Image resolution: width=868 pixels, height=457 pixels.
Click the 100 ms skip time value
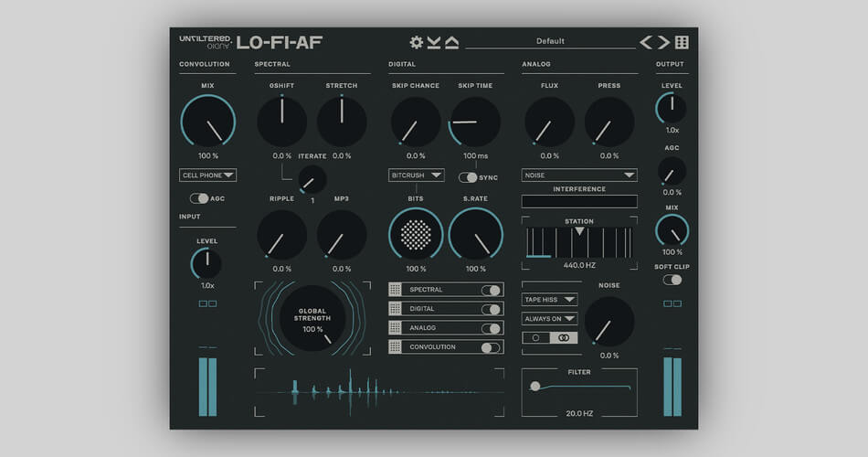(x=475, y=155)
